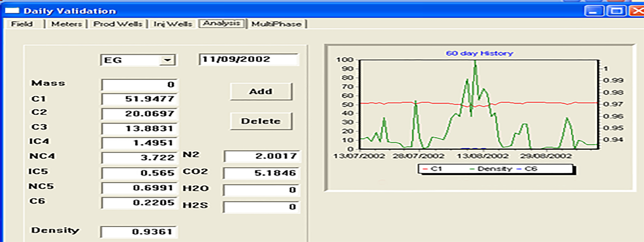The height and width of the screenshot is (242, 644).
Task: Select the Density input field
Action: [139, 232]
